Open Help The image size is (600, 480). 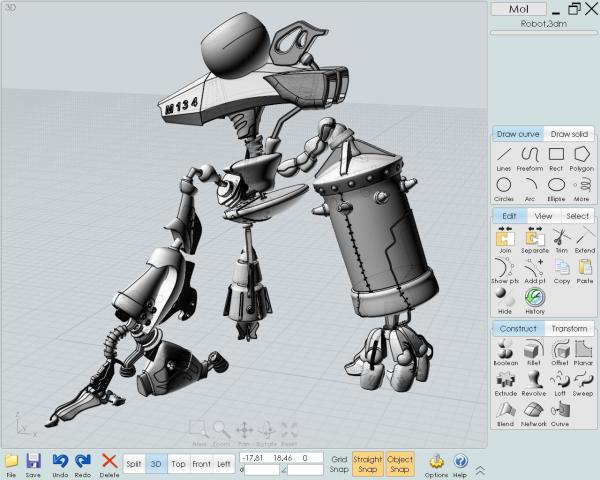click(x=460, y=465)
